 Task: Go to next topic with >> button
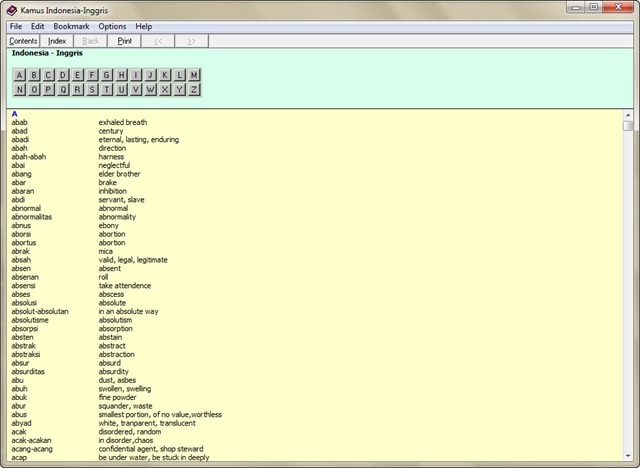tap(191, 41)
